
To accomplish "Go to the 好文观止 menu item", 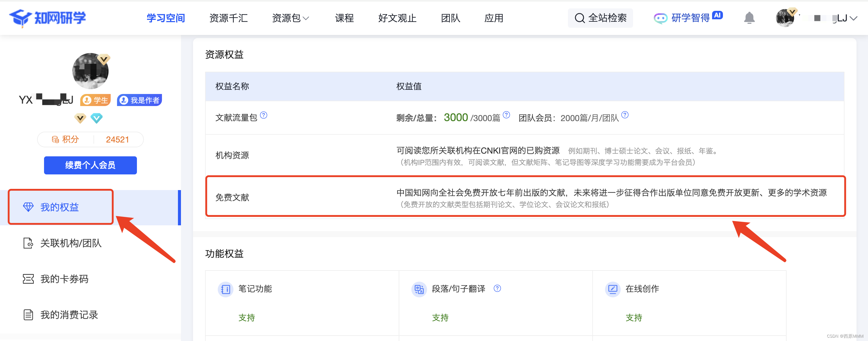I will (397, 18).
